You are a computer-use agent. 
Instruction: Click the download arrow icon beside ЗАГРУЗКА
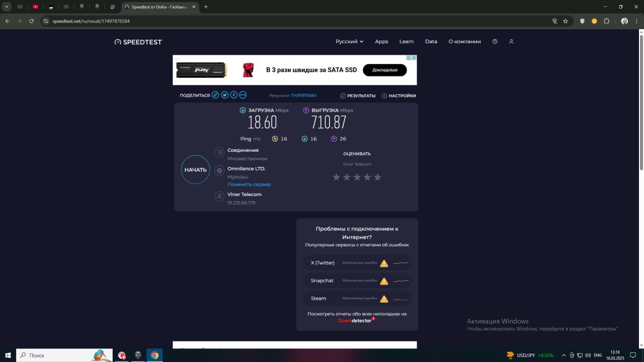[x=243, y=110]
